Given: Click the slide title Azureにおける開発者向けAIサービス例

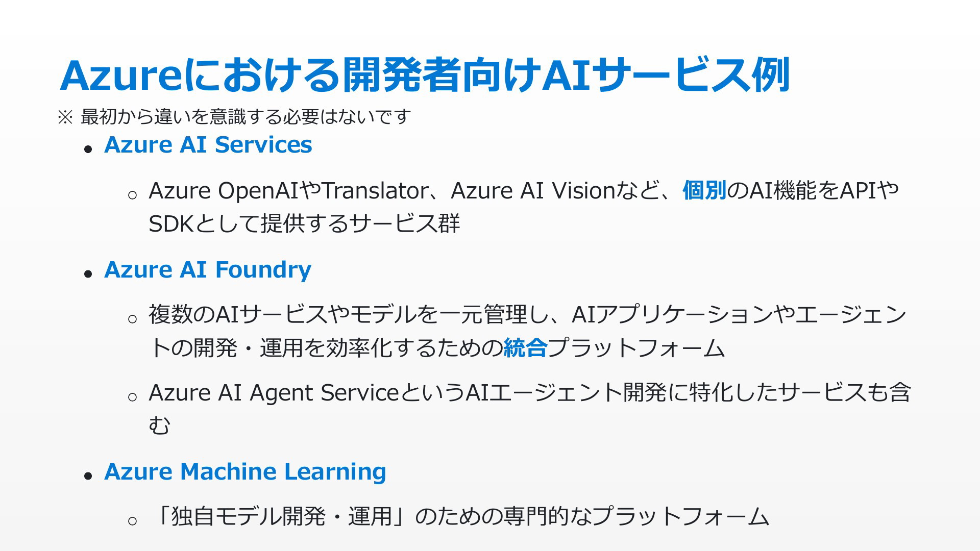Looking at the screenshot, I should tap(425, 76).
